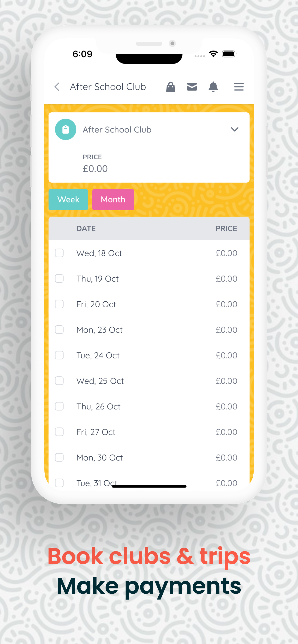This screenshot has height=644, width=298.
Task: Tick the checkbox for Fri, 20 Oct
Action: coord(59,304)
